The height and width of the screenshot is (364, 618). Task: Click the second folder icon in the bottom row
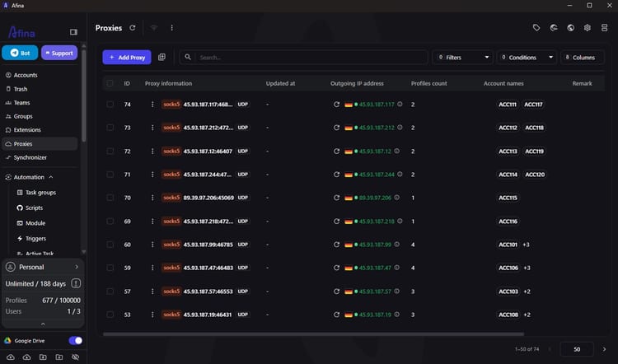(x=59, y=357)
